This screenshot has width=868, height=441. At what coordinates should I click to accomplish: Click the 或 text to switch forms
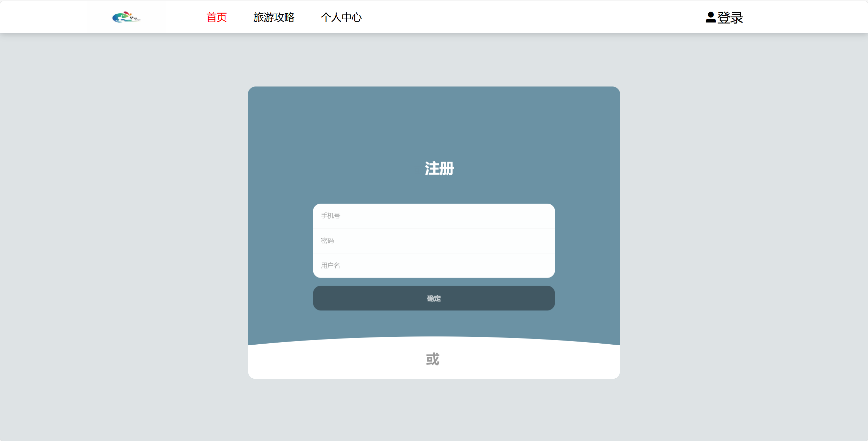(x=433, y=359)
